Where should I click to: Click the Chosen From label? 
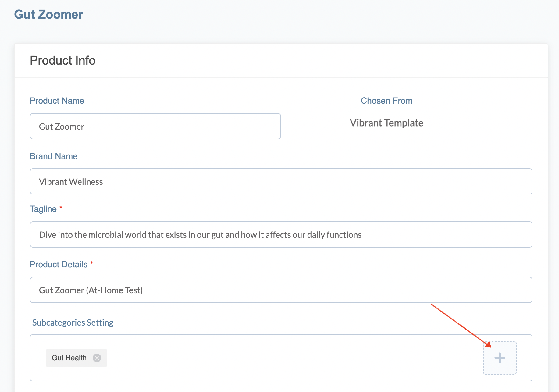tap(386, 101)
